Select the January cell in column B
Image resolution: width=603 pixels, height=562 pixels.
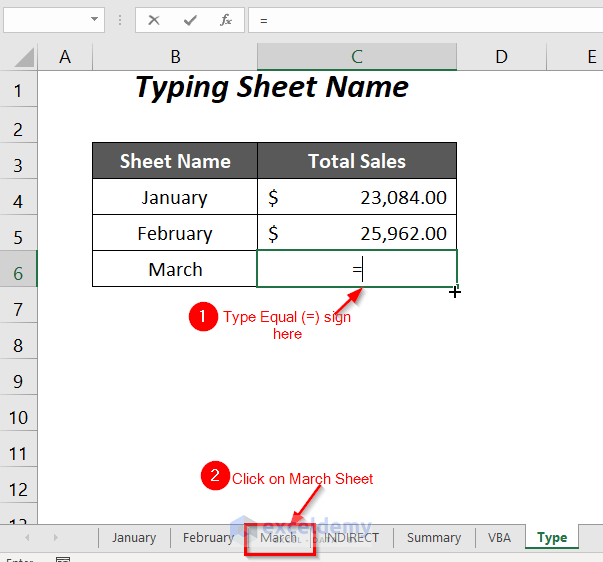(175, 197)
